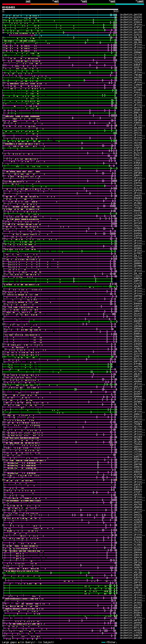This screenshot has width=146, height=644.
Task: Open the UniRef100_O24300 hit label
Action: 131,17
